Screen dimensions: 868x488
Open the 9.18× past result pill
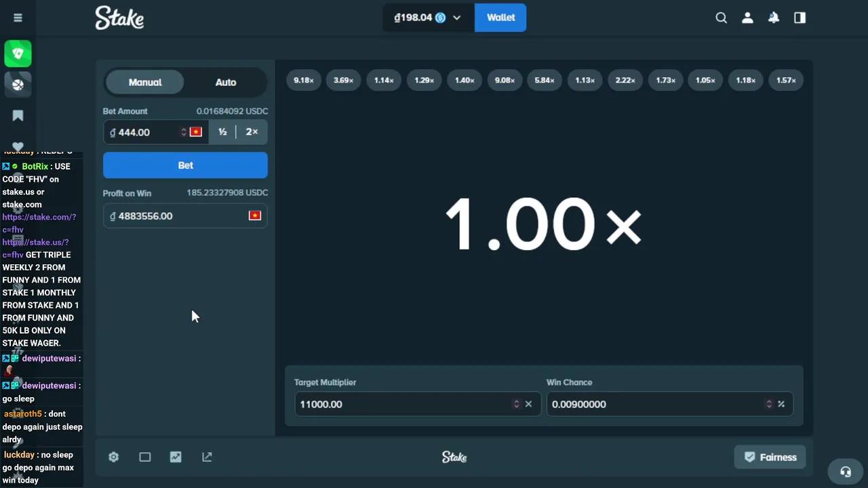[304, 81]
